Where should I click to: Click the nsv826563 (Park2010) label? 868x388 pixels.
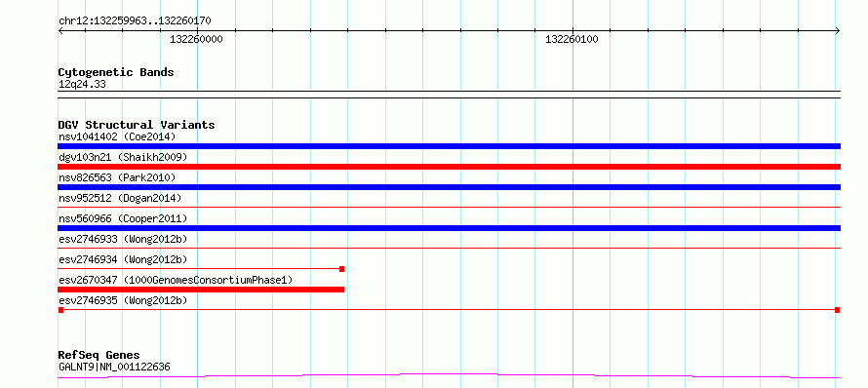117,177
